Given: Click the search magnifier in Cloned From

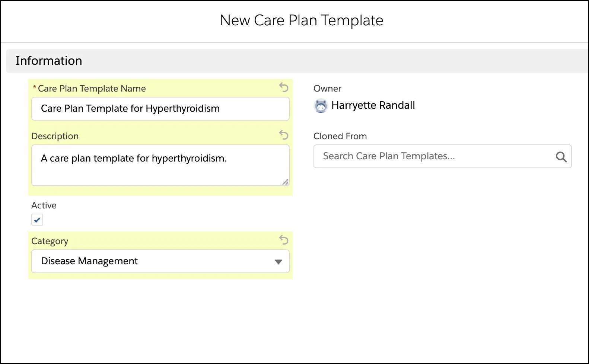Looking at the screenshot, I should click(x=561, y=157).
